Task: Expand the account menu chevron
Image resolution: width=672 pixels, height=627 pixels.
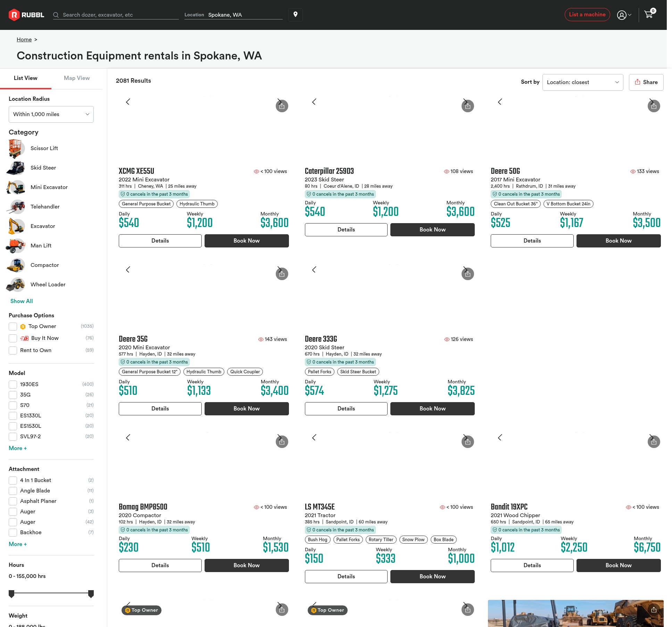Action: pos(630,15)
